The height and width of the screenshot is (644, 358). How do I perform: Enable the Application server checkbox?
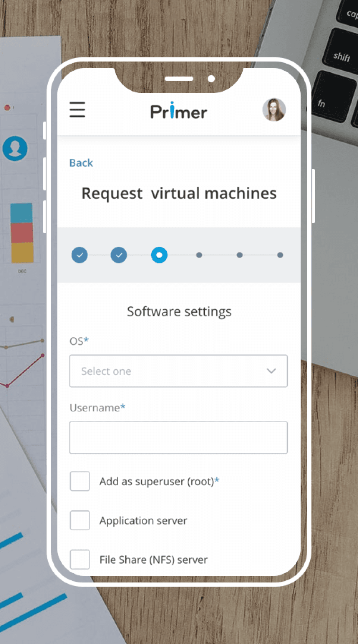[x=80, y=520]
